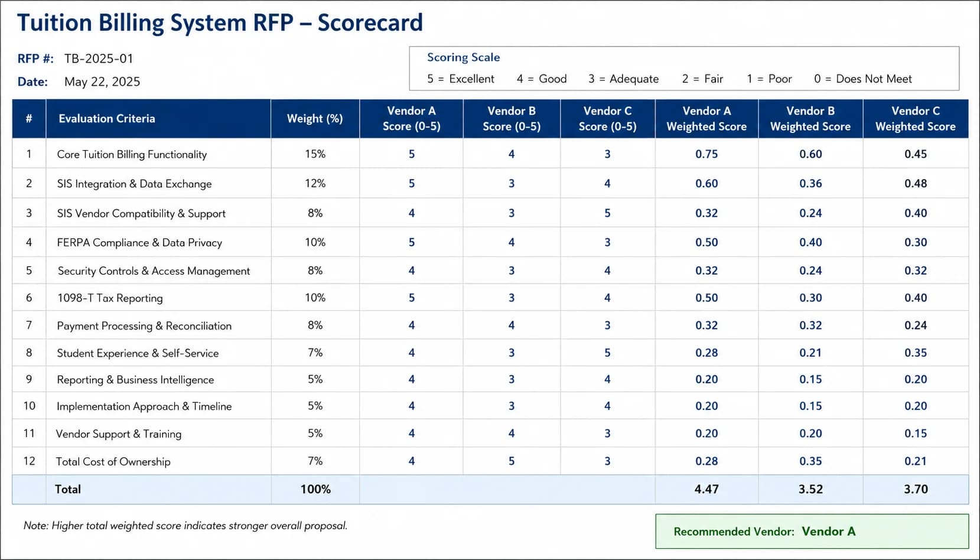Click the 100% total weight cell

(315, 489)
